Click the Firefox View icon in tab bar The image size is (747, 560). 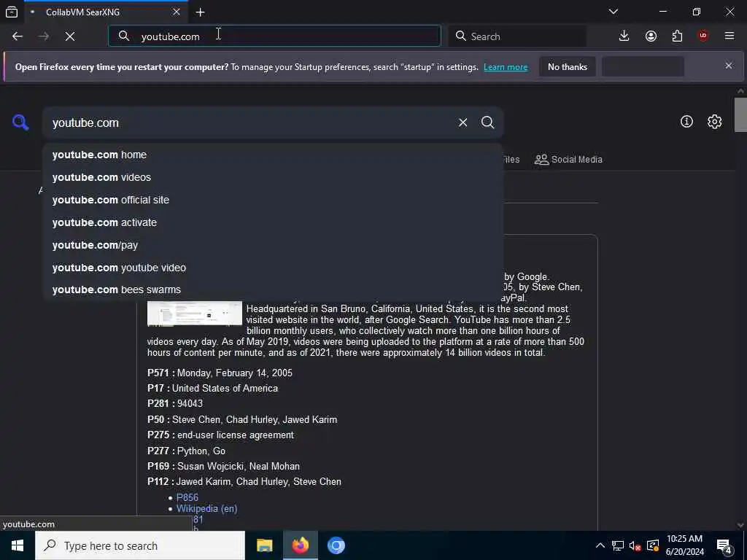click(12, 12)
